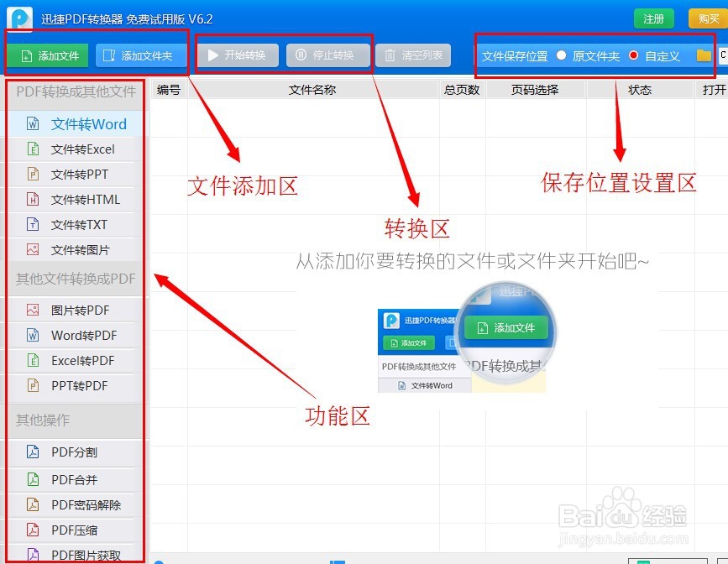Select 文件转图片 in sidebar
The image size is (728, 564).
click(x=76, y=250)
